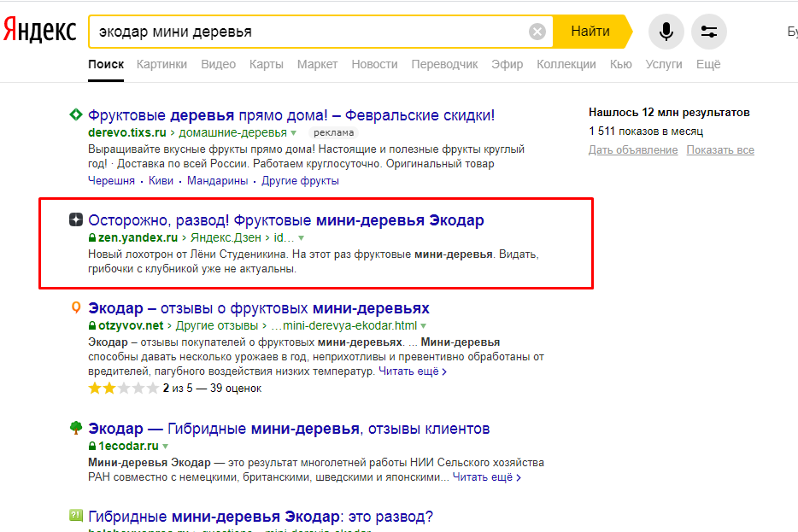Click the lock icon before 1ecodar.ru

click(x=92, y=446)
